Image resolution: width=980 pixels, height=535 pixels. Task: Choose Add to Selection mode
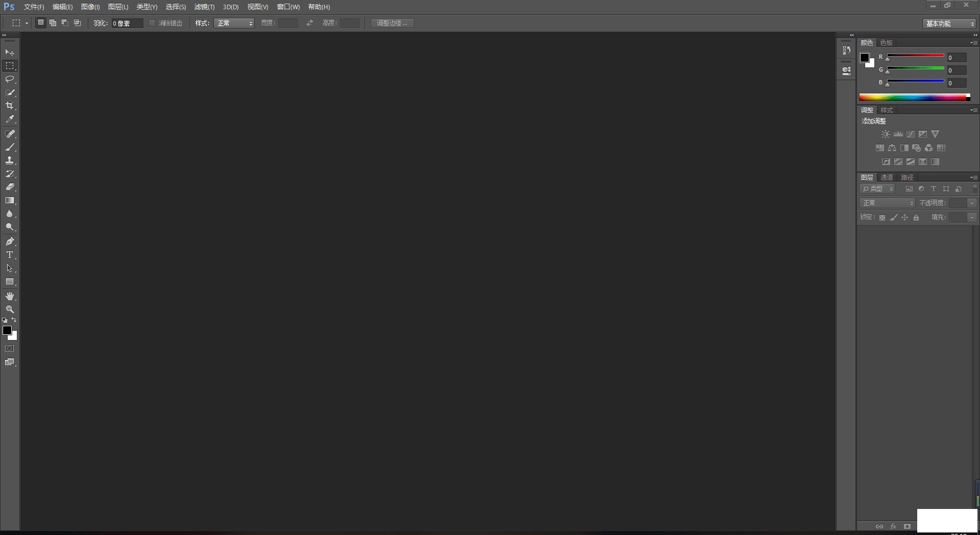(x=53, y=23)
